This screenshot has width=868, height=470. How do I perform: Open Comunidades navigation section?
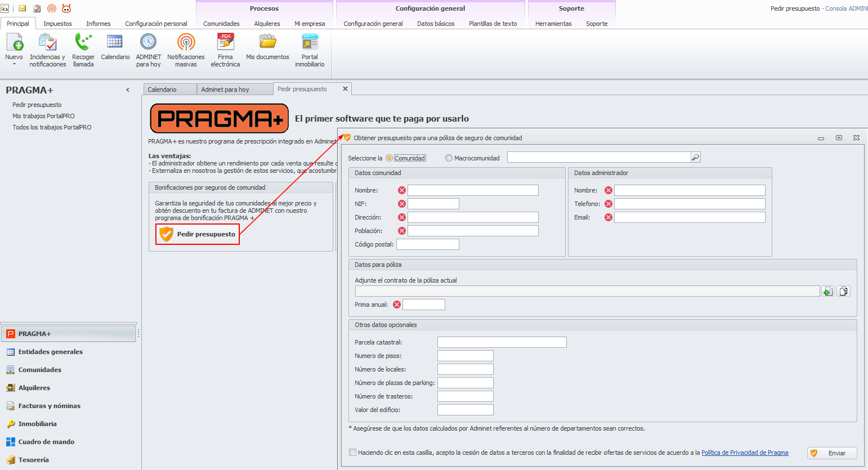tap(69, 370)
